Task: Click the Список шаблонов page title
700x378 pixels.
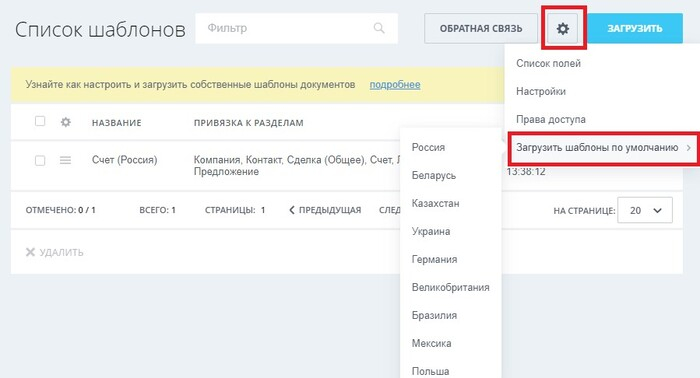Action: point(100,30)
